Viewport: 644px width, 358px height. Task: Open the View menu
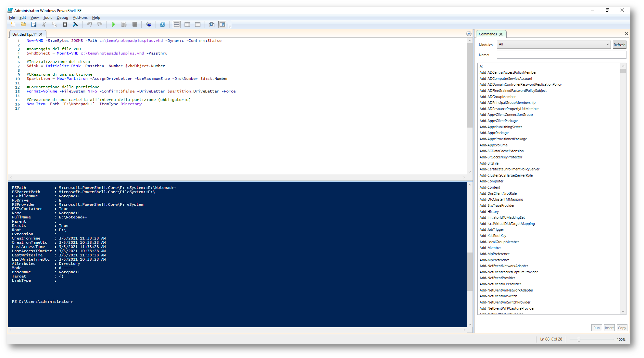pyautogui.click(x=34, y=18)
